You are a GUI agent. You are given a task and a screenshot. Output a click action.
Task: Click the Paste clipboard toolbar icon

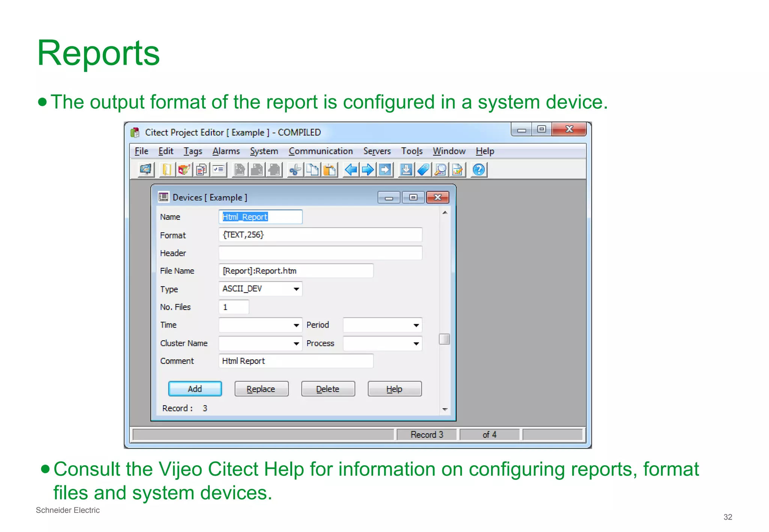pyautogui.click(x=330, y=170)
